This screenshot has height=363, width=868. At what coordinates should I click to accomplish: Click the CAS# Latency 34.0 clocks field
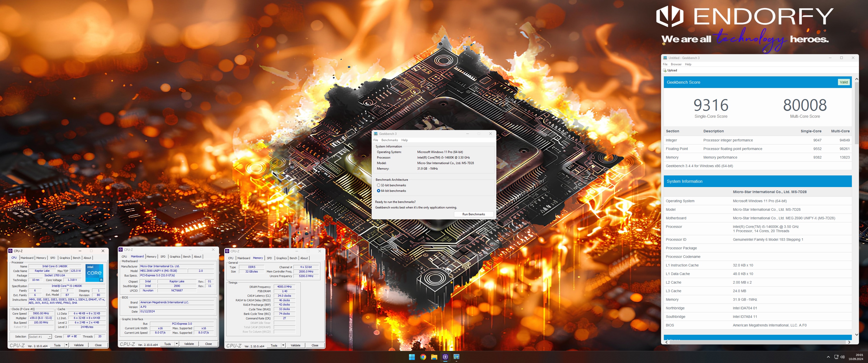point(284,296)
